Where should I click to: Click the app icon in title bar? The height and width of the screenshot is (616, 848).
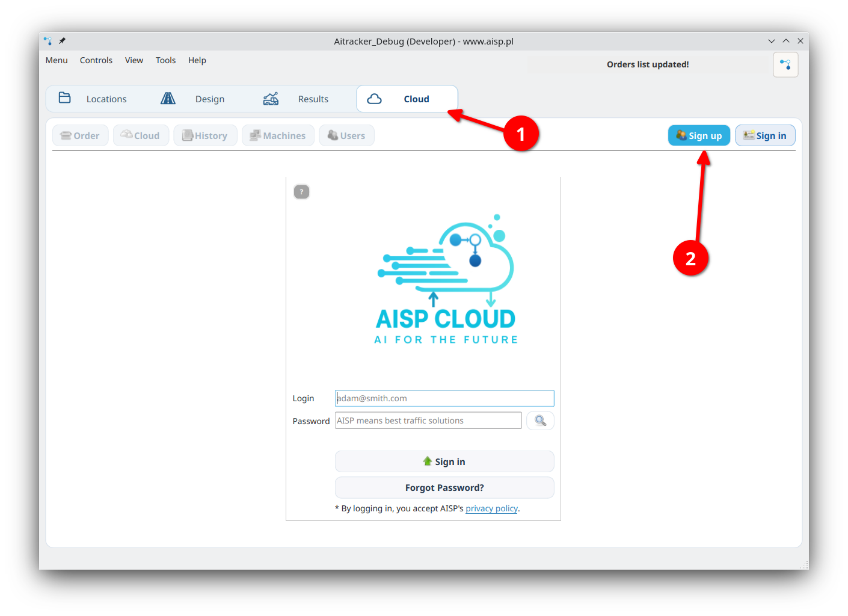(48, 41)
